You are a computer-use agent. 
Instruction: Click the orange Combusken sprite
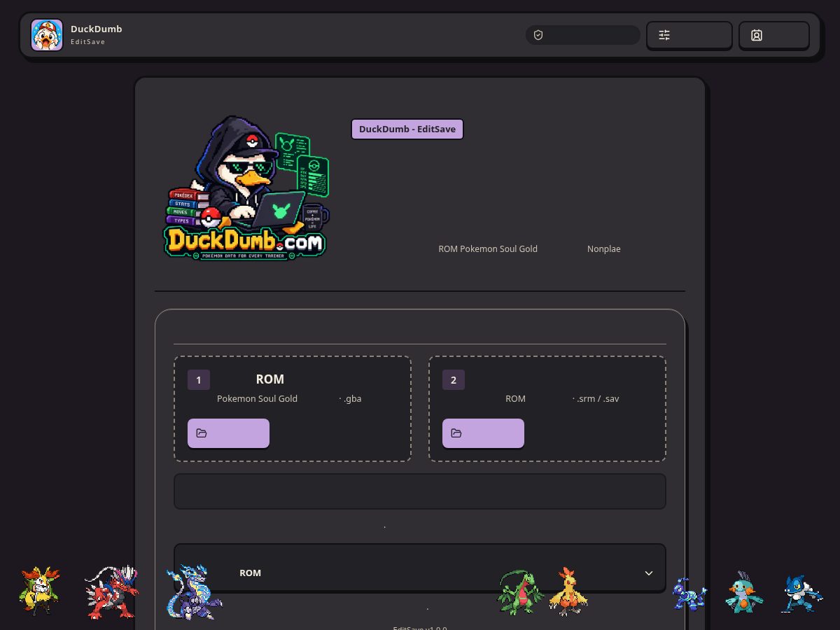(x=568, y=591)
